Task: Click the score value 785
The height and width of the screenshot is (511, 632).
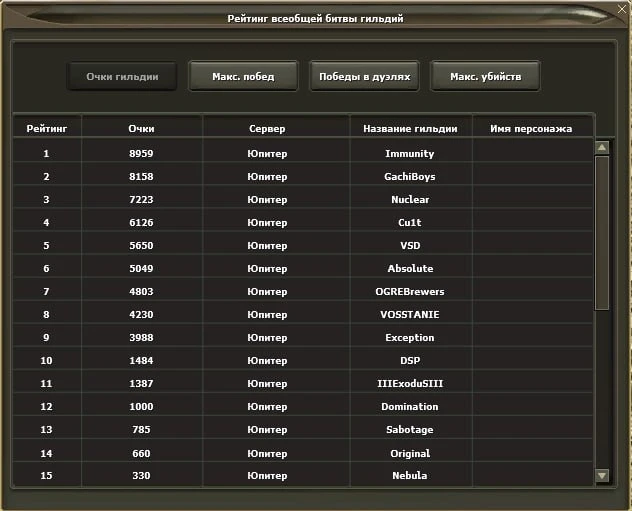Action: pos(141,430)
